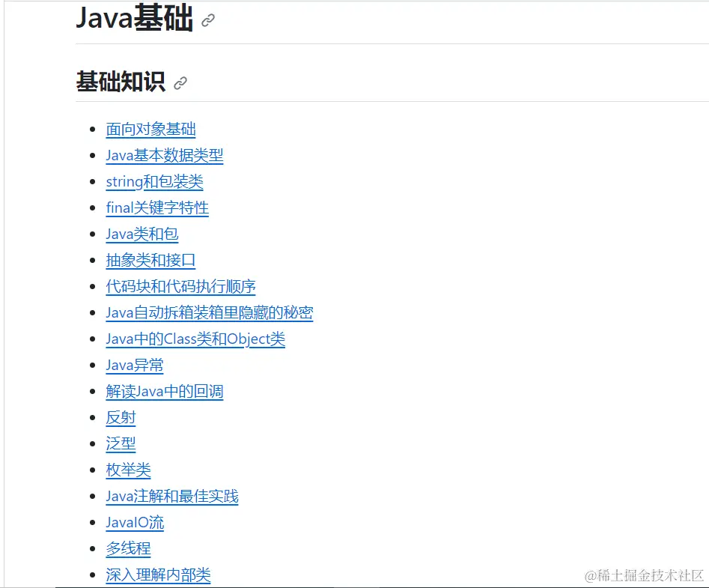This screenshot has height=588, width=709.
Task: Open the Java基本数据类型 link
Action: pos(165,156)
